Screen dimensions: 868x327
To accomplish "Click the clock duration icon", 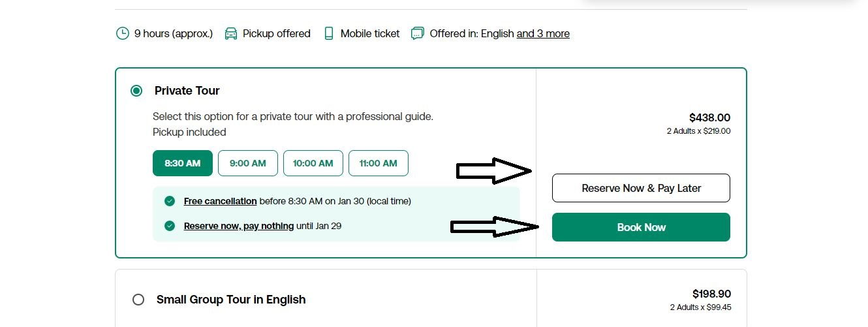I will click(122, 33).
